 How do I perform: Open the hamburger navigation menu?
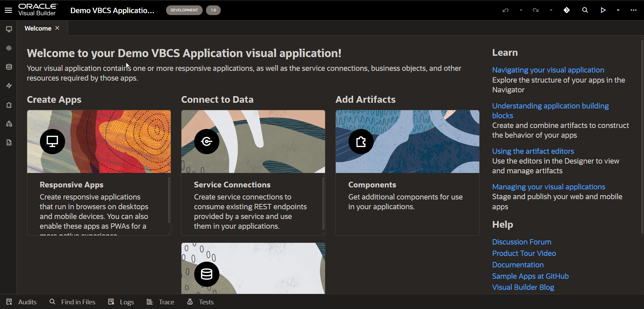[8, 10]
